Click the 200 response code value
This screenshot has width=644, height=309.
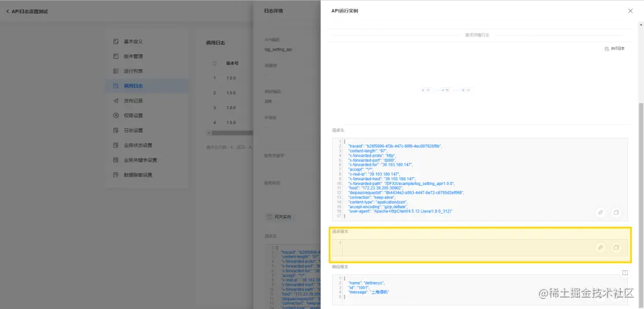[x=268, y=101]
